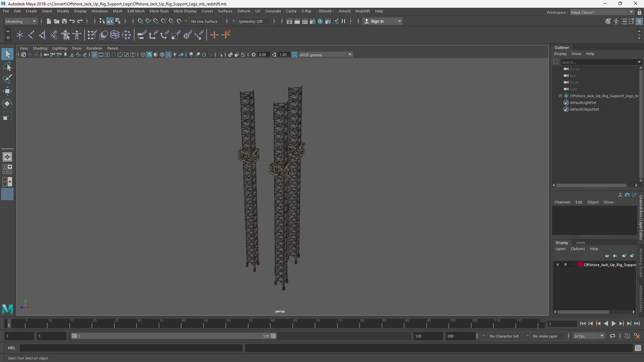Open the Script Editor
Image resolution: width=644 pixels, height=362 pixels.
point(638,348)
